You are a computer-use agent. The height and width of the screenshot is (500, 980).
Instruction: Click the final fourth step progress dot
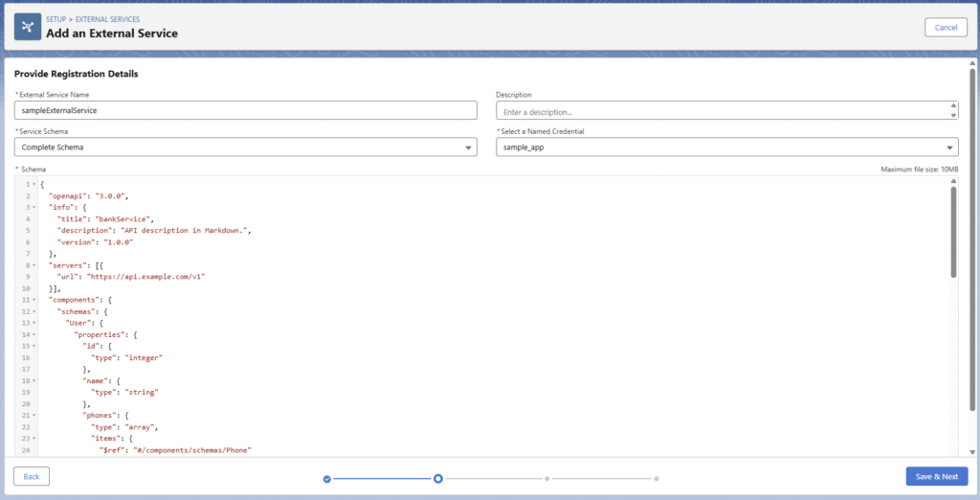click(657, 477)
